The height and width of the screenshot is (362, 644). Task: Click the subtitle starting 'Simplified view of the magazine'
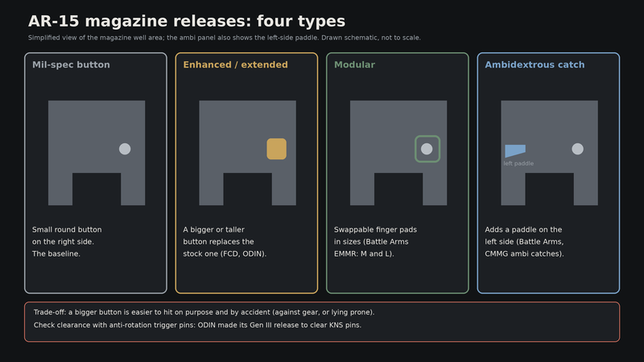(x=225, y=38)
